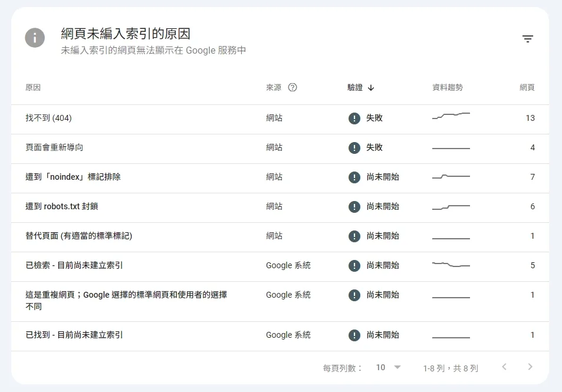Click the 驗證 column header label
The height and width of the screenshot is (392, 562).
tap(355, 87)
